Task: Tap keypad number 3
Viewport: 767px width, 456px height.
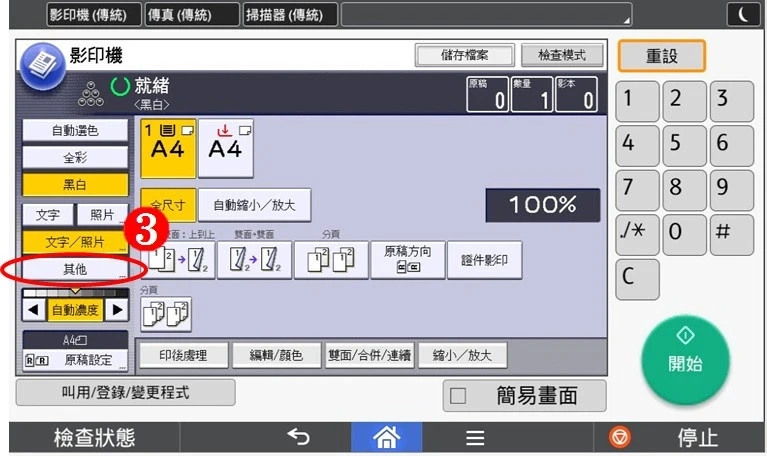Action: 732,101
